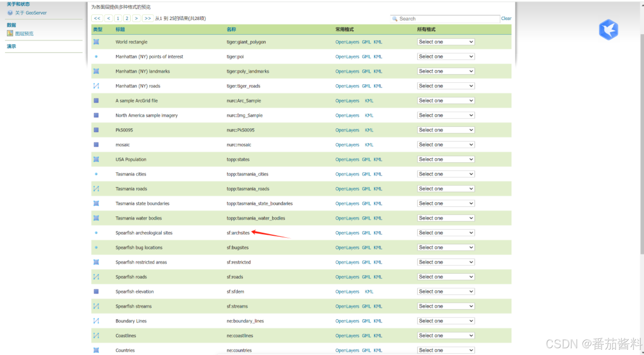Viewport: 644px width, 355px height.
Task: Click layer name ne:countries
Action: tap(239, 350)
